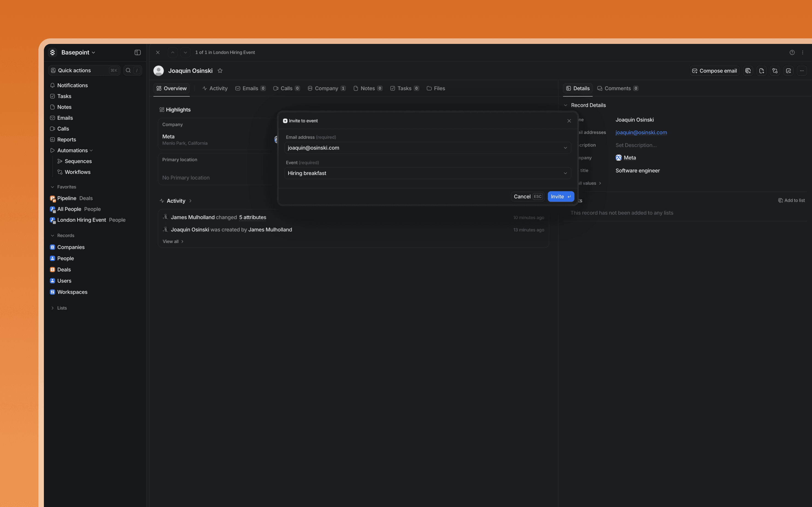Open the Basepoint workspace dropdown
812x507 pixels.
pyautogui.click(x=78, y=52)
